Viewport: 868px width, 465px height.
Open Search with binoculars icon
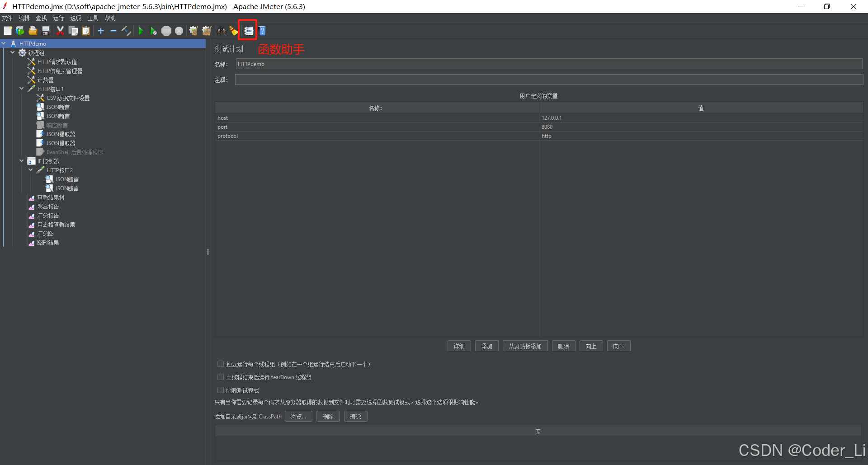pyautogui.click(x=222, y=31)
